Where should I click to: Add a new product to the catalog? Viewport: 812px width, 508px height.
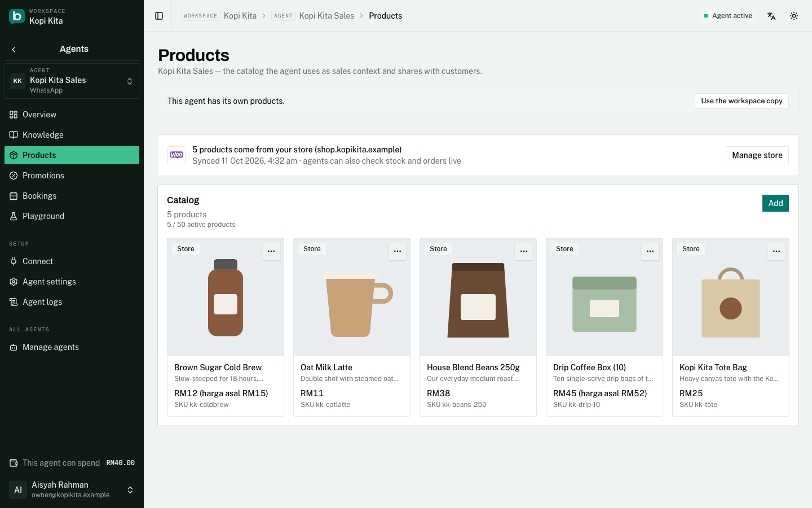click(775, 203)
